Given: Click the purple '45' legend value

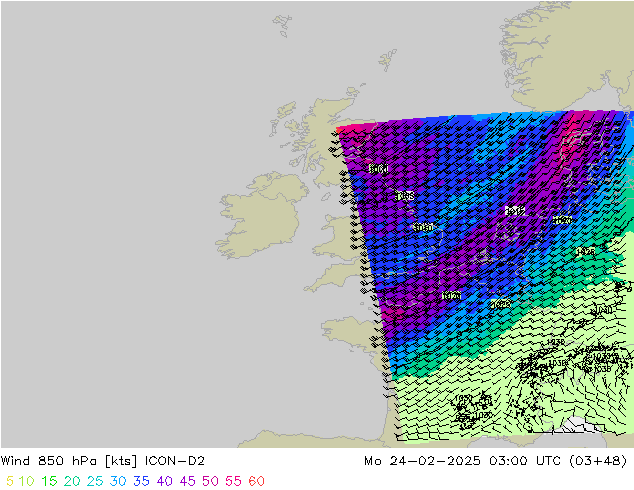Looking at the screenshot, I should click(188, 481).
